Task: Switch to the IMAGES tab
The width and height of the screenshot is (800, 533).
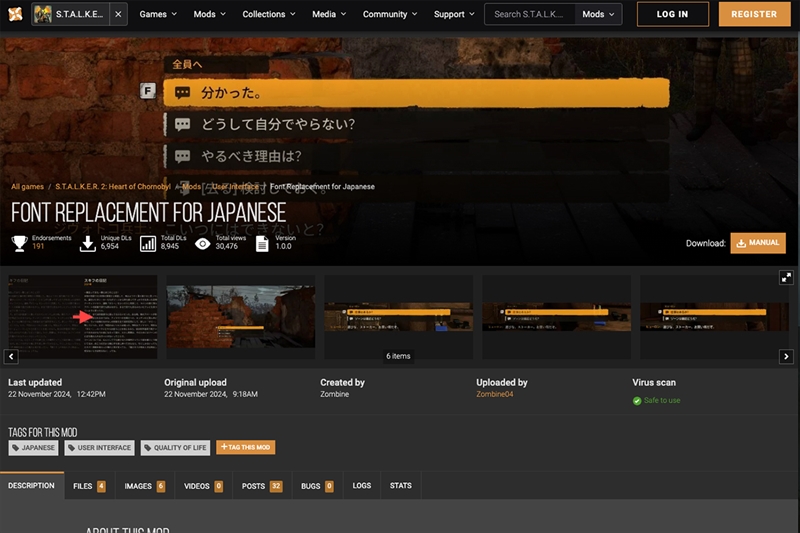Action: click(145, 486)
